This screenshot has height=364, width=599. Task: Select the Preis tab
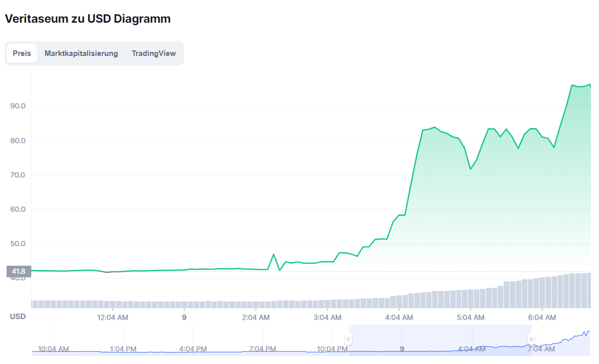[x=22, y=53]
